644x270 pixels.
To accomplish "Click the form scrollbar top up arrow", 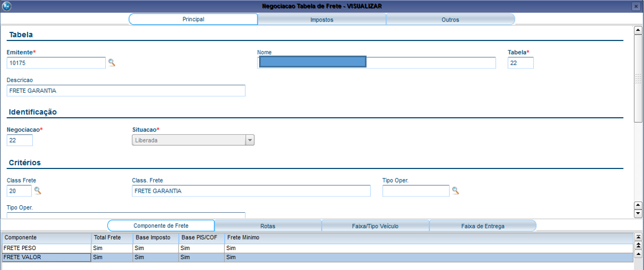I will coord(638,30).
